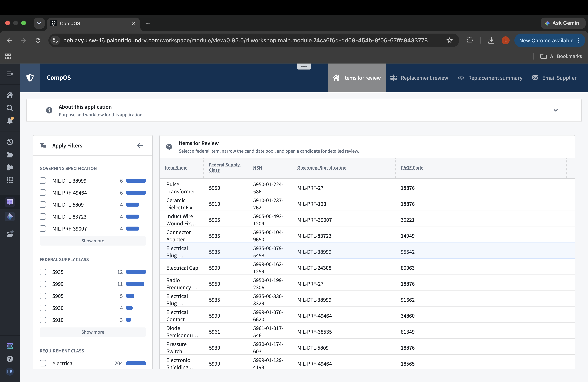Sort by NSN column header

coord(257,168)
